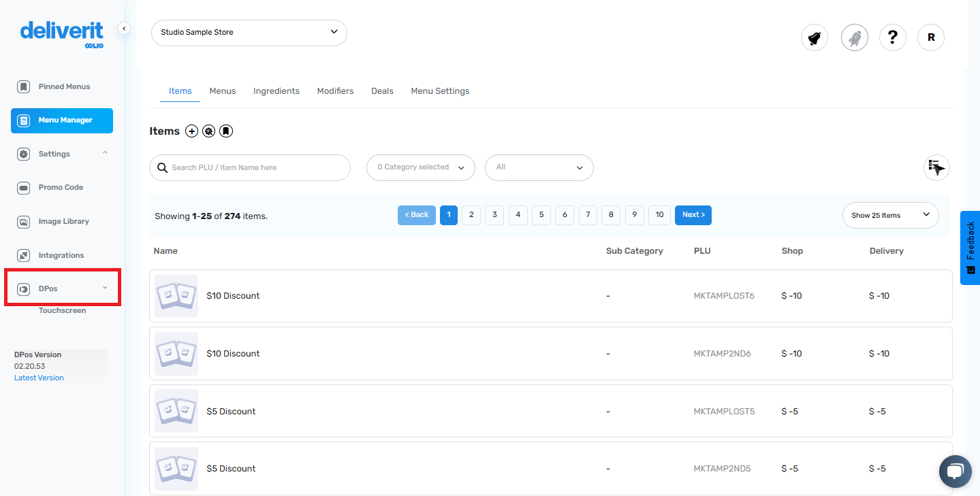Switch to the Modifiers tab
Screen dimensions: 980x496
(335, 90)
